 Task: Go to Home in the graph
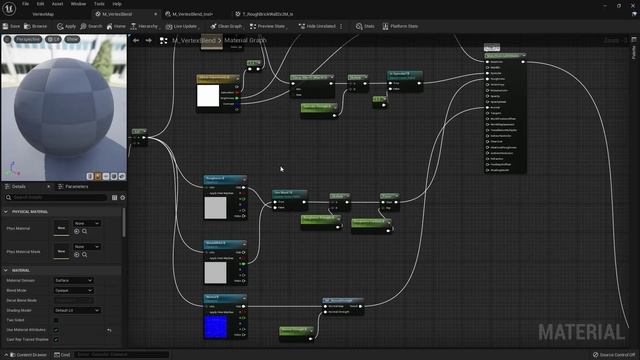[116, 26]
